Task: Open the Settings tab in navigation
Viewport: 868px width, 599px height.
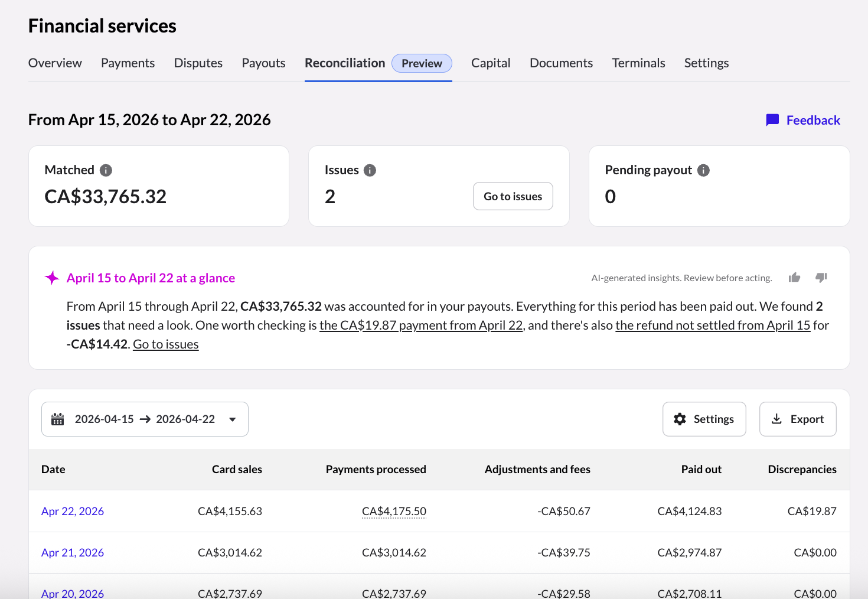Action: pyautogui.click(x=706, y=63)
